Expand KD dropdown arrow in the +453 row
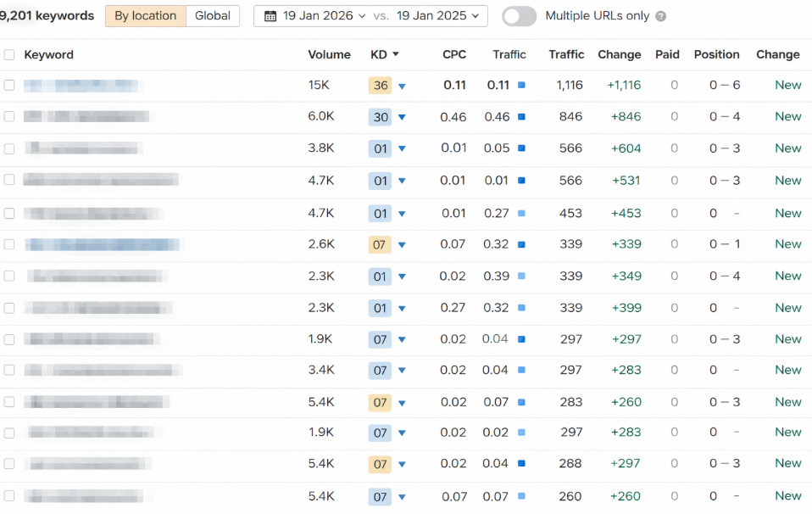Screen dimensions: 812x514 (402, 214)
